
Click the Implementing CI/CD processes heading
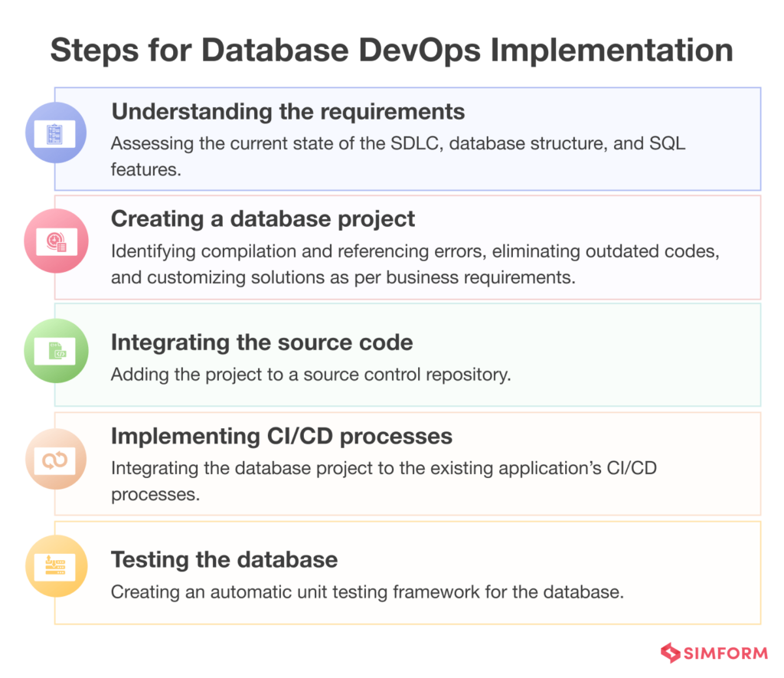coord(282,436)
